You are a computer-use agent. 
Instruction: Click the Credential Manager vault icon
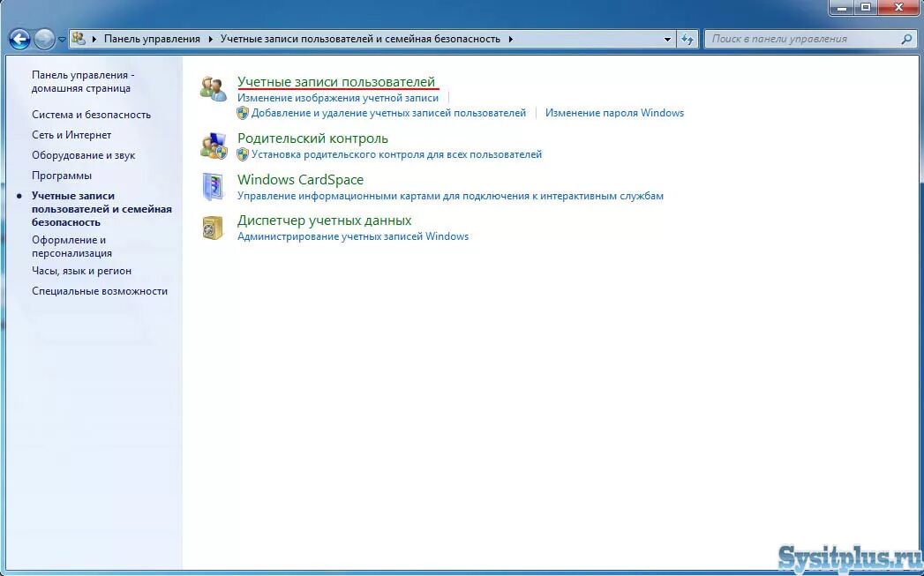[212, 226]
